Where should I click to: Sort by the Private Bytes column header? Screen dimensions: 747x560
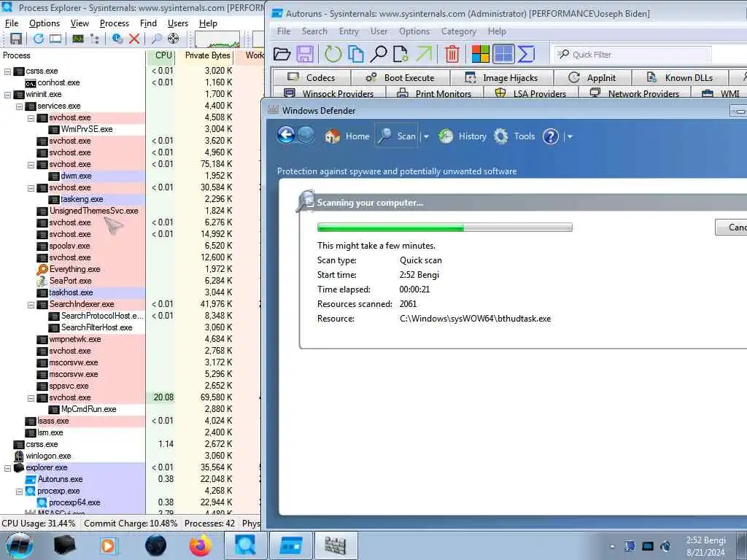[205, 55]
